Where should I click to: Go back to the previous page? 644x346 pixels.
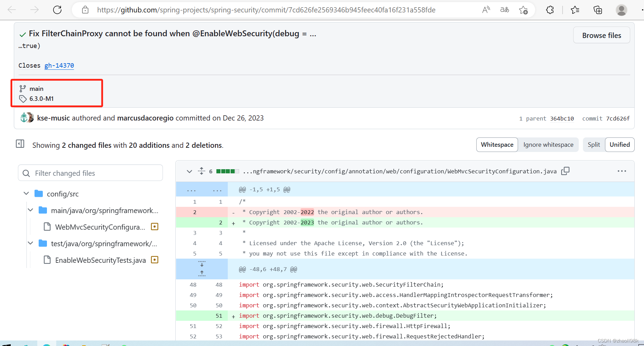(x=12, y=10)
